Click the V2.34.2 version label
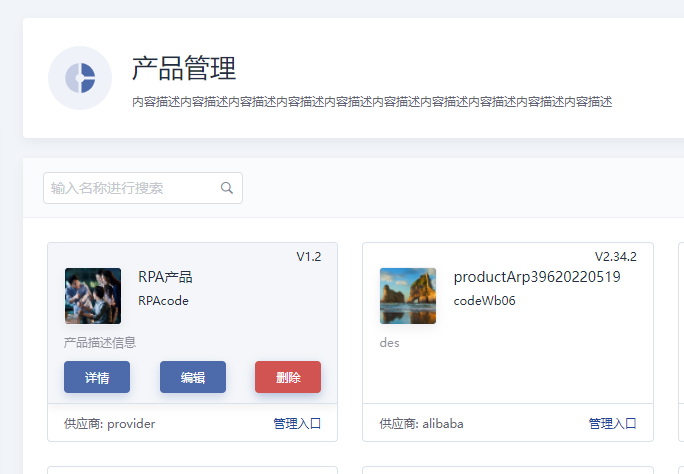Viewport: 684px width, 474px height. (x=616, y=257)
